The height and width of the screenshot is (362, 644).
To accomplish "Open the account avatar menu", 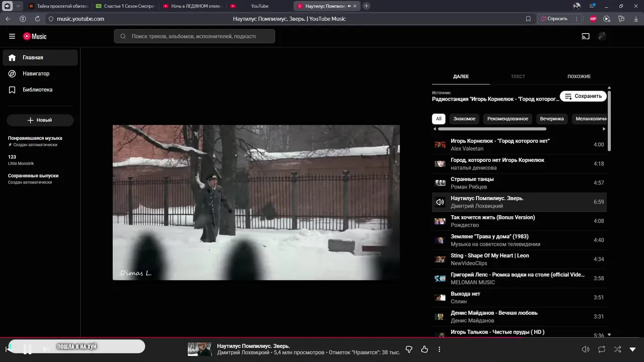I will click(x=602, y=36).
